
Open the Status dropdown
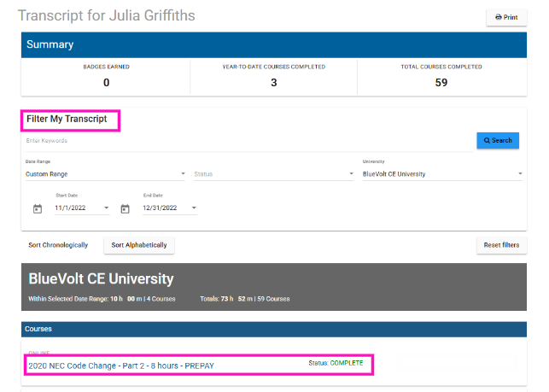pos(274,173)
